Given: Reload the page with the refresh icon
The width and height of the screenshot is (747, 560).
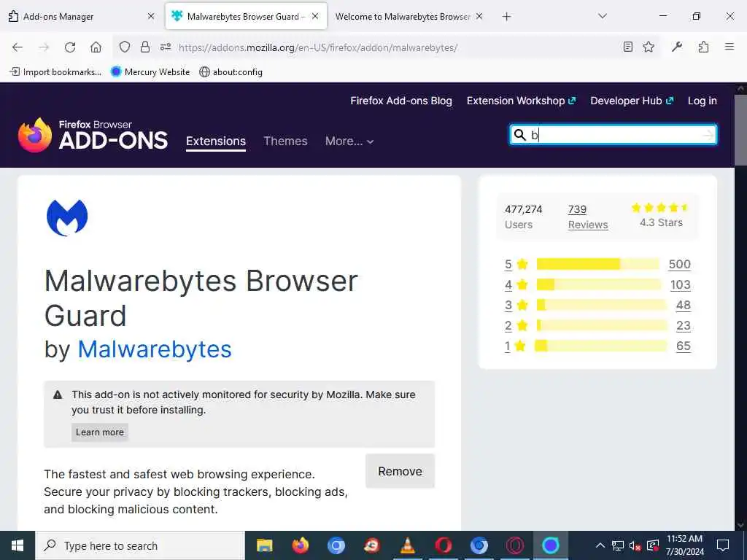Looking at the screenshot, I should (x=70, y=47).
